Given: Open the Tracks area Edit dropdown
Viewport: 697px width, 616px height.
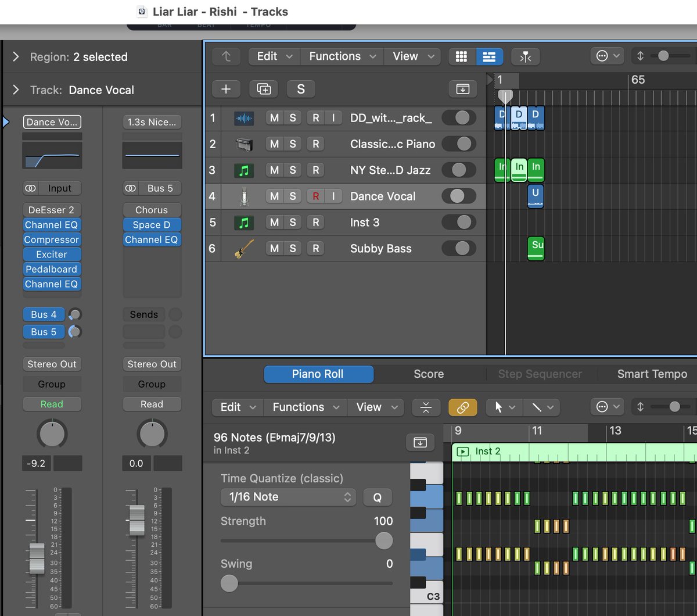Looking at the screenshot, I should [x=274, y=56].
